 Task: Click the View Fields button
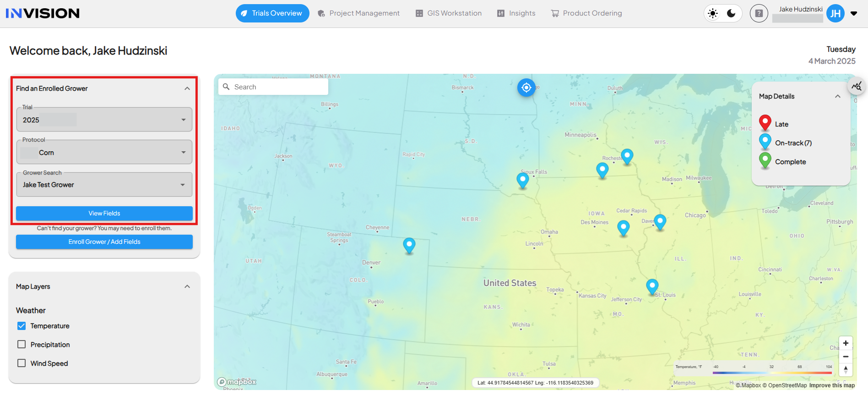(104, 214)
